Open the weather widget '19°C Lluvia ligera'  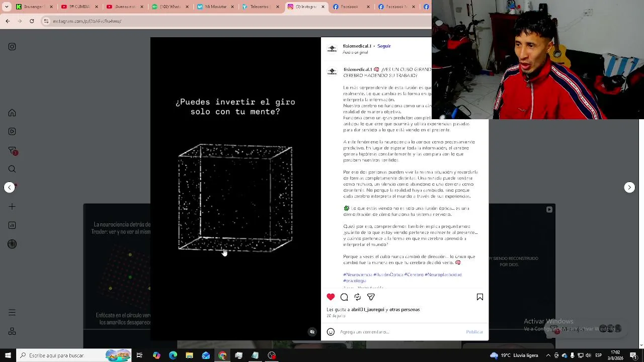tap(515, 355)
